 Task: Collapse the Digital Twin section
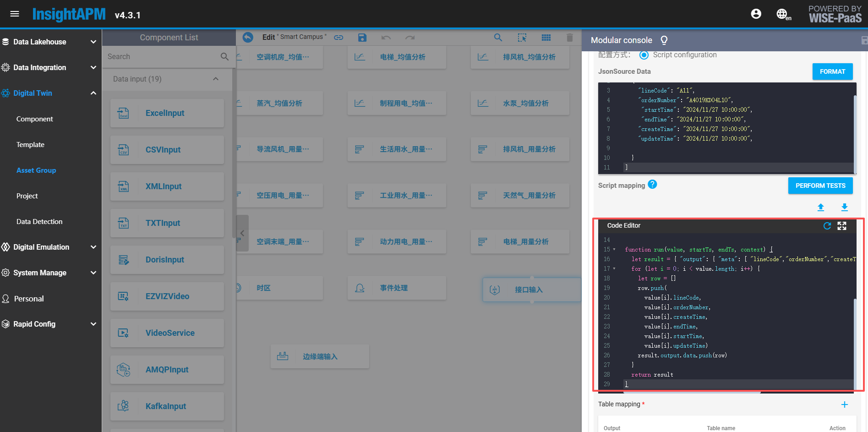click(x=93, y=93)
